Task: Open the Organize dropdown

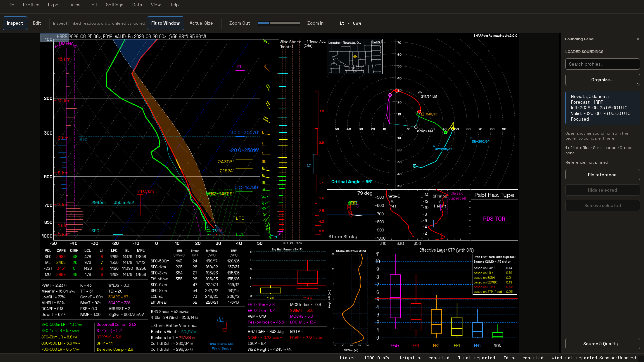Action: 602,80
